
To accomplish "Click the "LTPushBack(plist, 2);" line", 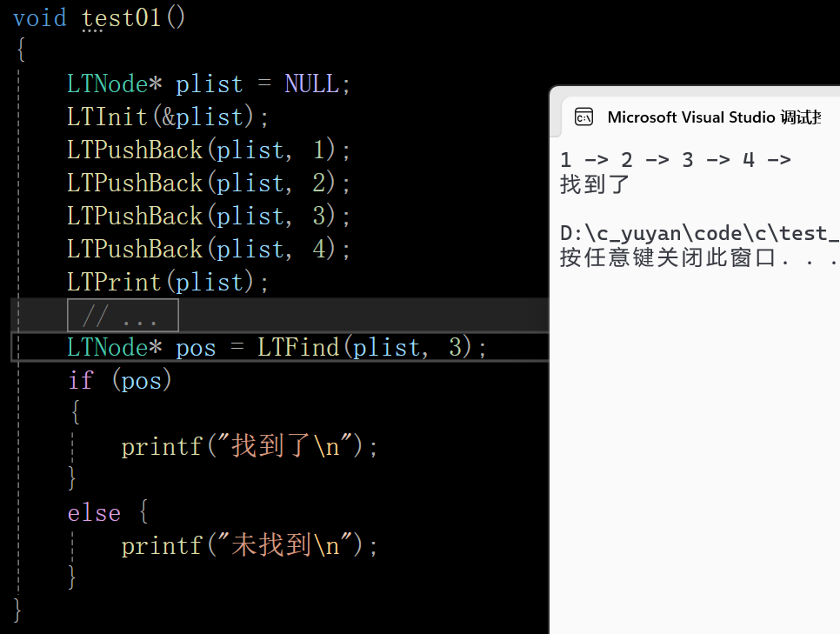I will tap(209, 184).
